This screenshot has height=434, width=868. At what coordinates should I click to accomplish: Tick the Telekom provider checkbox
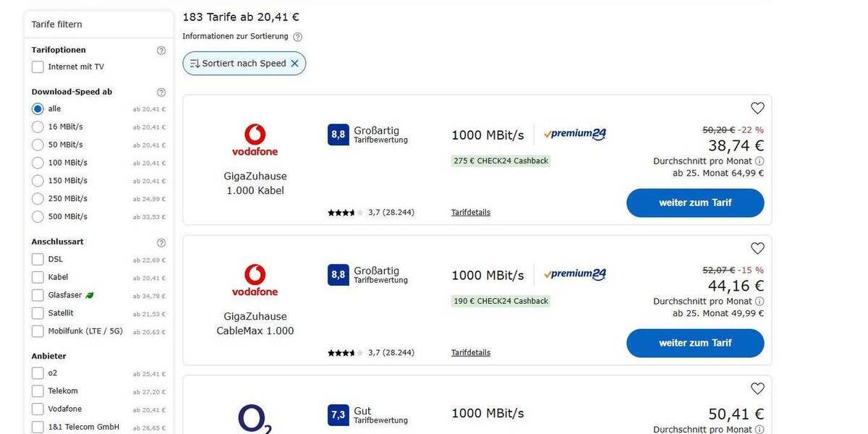[38, 391]
